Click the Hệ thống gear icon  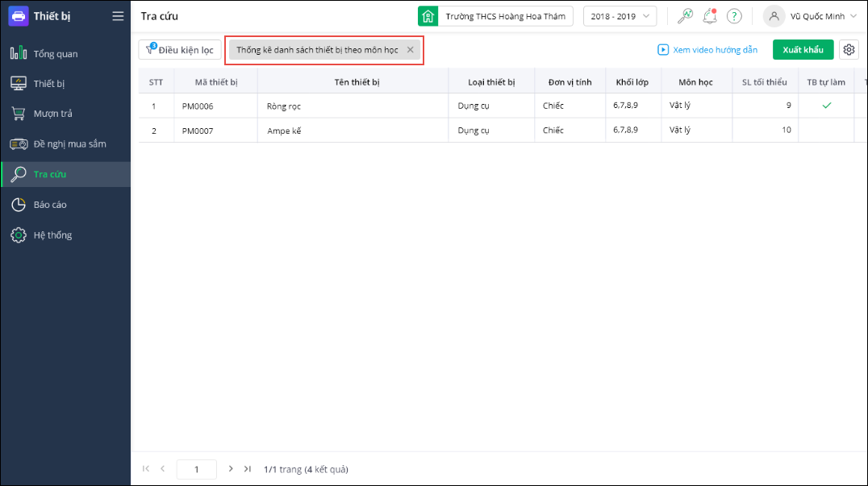[x=19, y=235]
